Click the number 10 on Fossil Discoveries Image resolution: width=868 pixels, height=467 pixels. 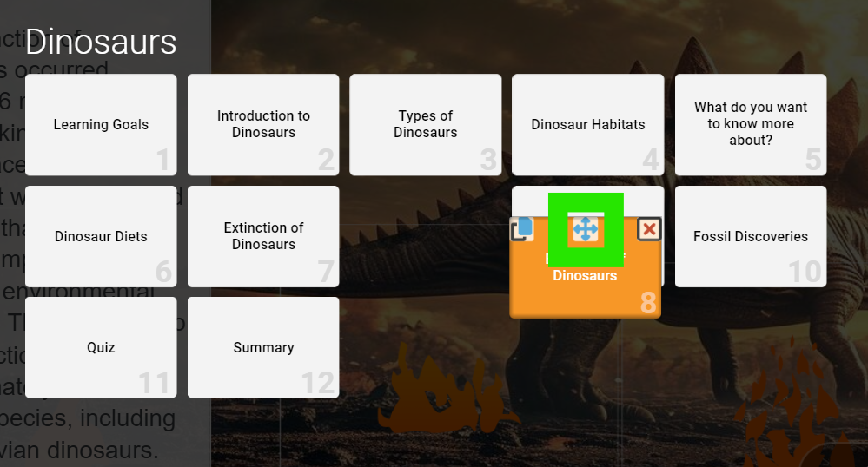(x=805, y=272)
